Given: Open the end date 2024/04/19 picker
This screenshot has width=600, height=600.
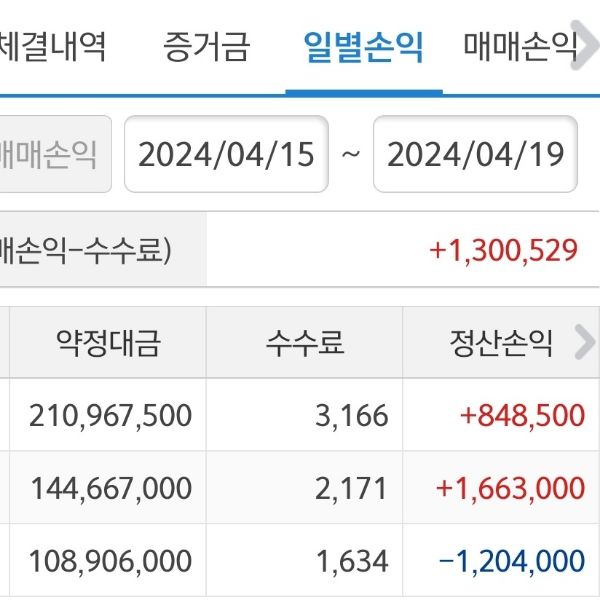Looking at the screenshot, I should pyautogui.click(x=475, y=154).
